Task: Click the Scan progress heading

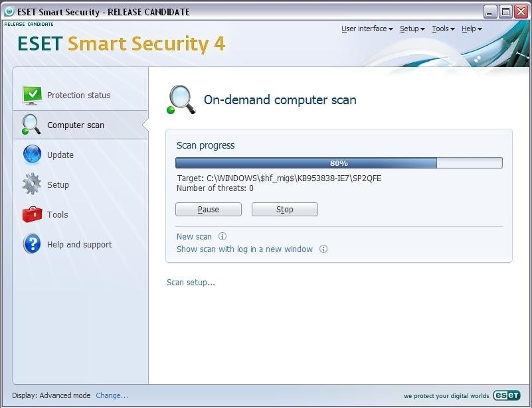Action: click(x=206, y=145)
